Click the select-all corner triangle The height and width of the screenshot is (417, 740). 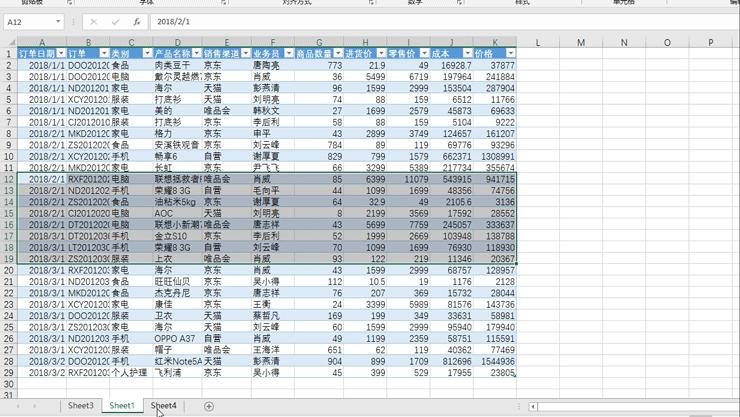click(8, 43)
